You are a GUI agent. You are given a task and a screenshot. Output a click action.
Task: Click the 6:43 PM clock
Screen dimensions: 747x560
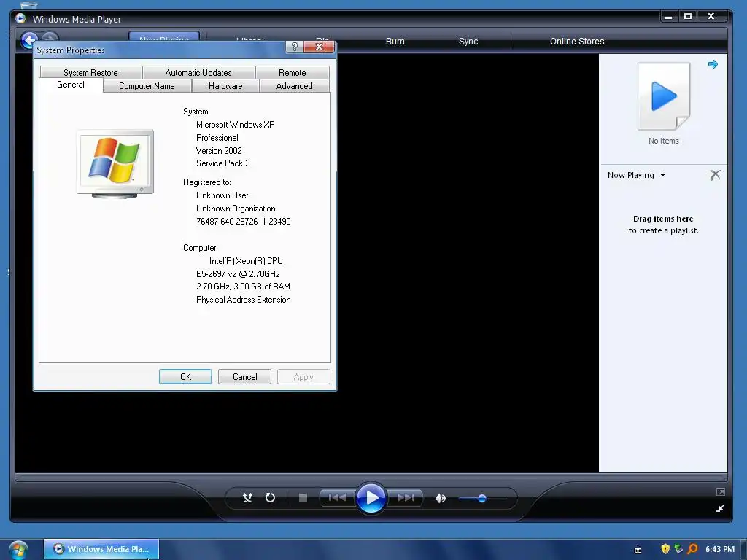point(720,549)
